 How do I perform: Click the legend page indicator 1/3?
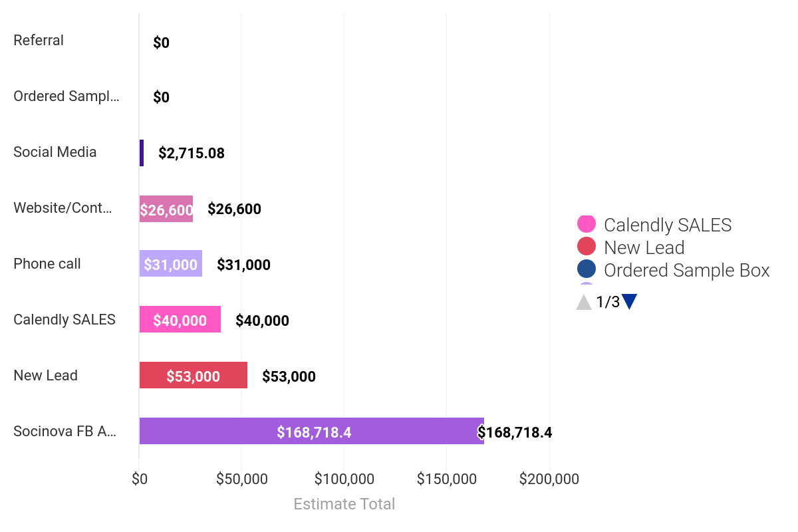coord(608,303)
